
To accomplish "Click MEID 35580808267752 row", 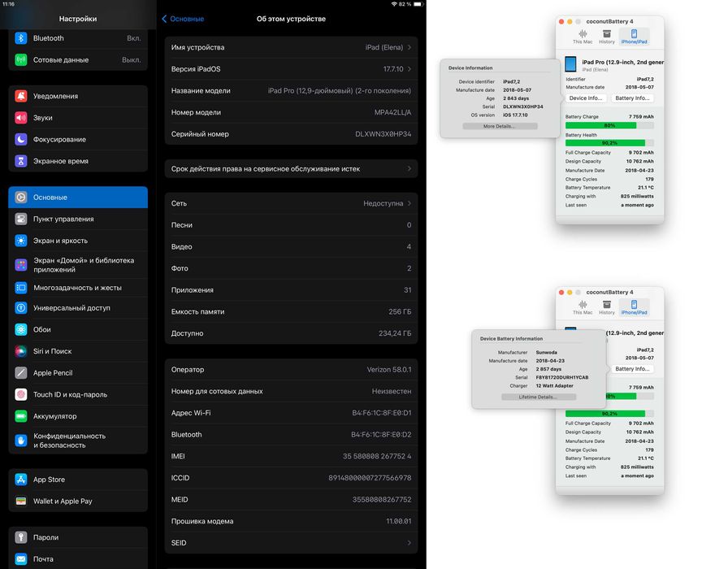I will tap(291, 500).
